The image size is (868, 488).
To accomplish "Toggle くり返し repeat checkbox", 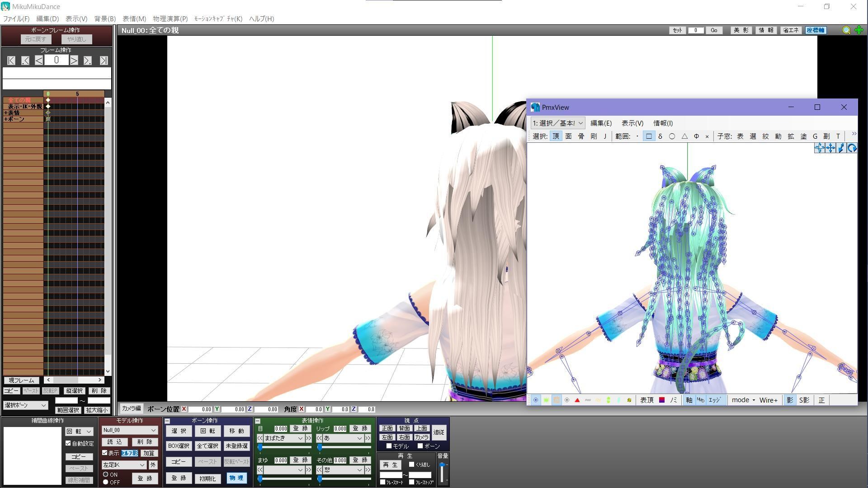I will click(411, 465).
